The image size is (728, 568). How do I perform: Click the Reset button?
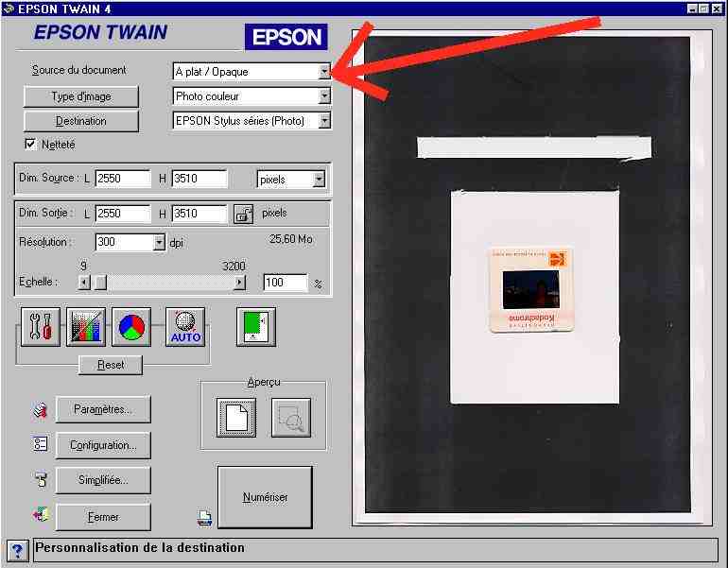pos(111,365)
